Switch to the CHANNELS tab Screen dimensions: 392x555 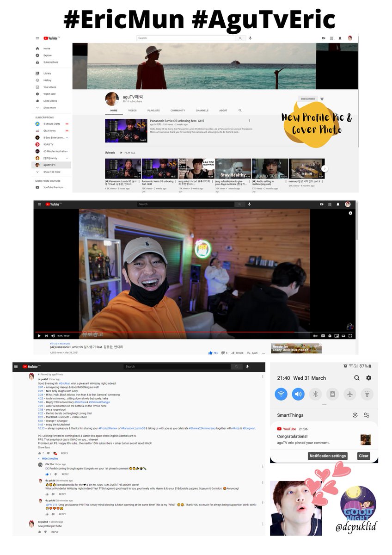[x=202, y=111]
